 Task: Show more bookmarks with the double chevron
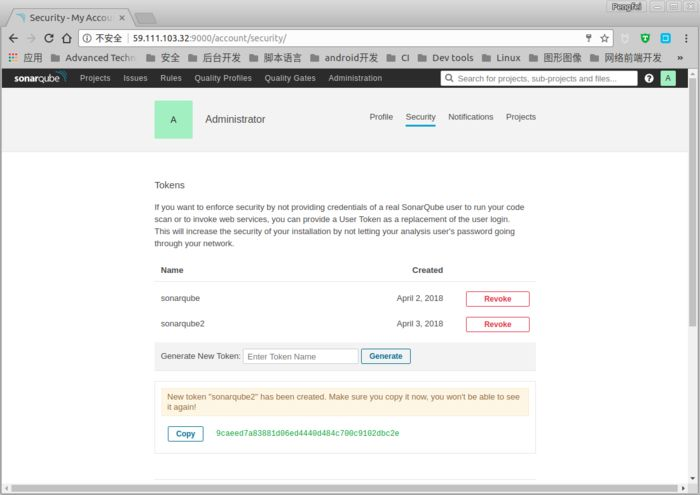point(679,58)
